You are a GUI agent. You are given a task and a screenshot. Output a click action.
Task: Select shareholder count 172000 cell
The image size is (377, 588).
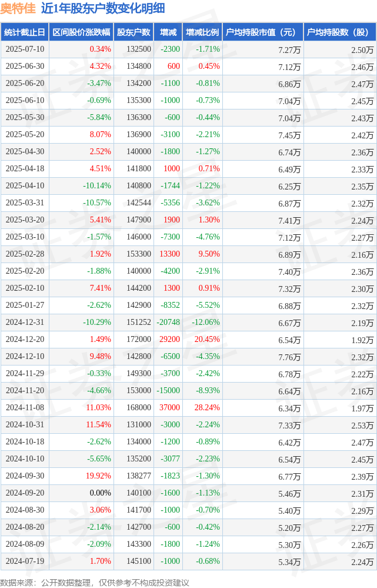click(139, 340)
